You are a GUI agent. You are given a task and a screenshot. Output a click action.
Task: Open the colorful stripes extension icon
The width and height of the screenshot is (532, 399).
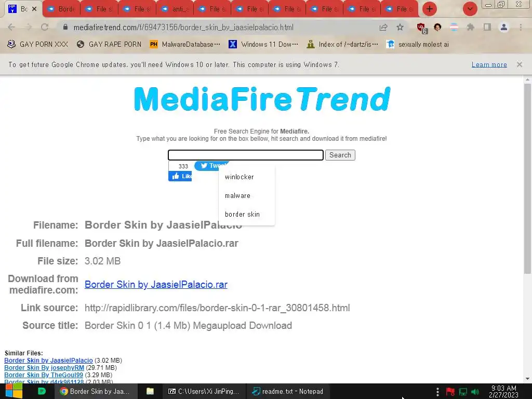[x=454, y=27]
